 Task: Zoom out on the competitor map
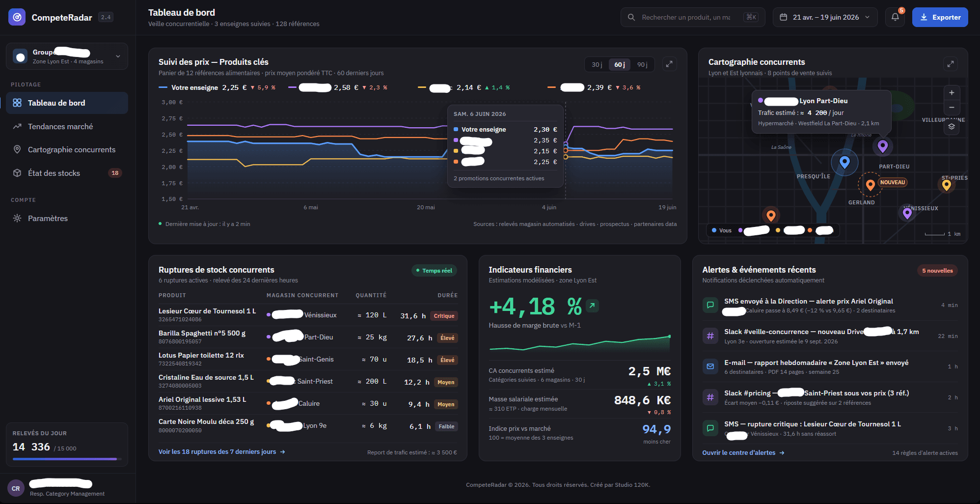coord(952,108)
